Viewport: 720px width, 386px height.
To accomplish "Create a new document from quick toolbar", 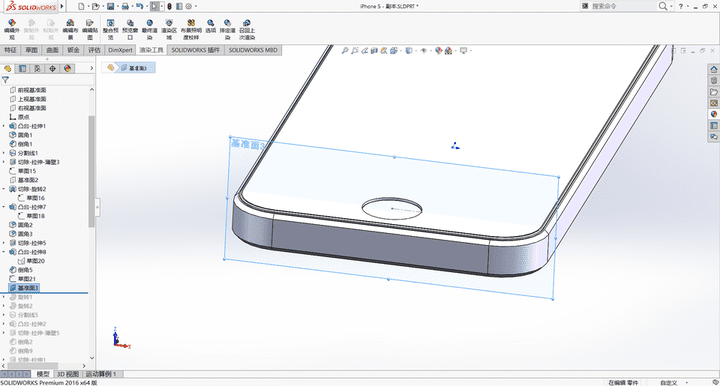I will 81,6.
